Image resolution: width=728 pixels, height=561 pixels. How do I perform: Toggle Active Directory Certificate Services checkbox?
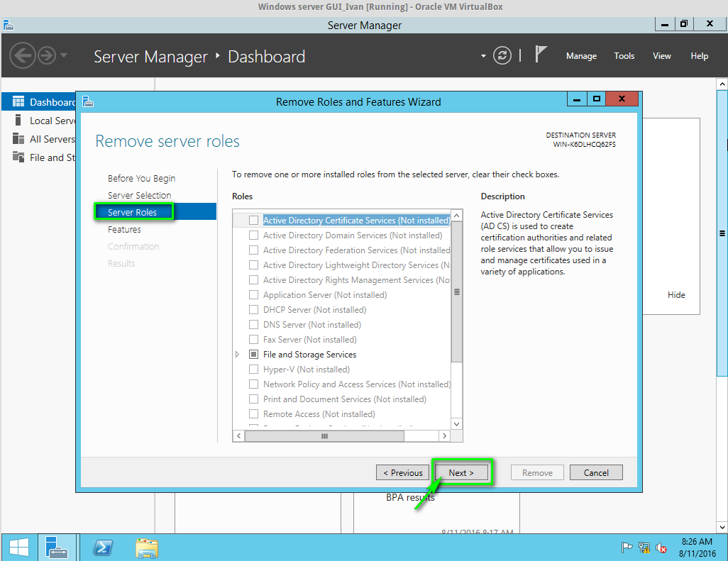(x=253, y=221)
